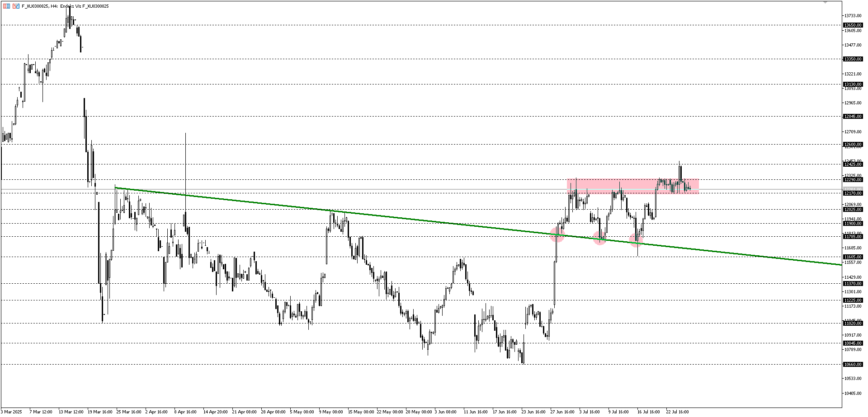Image resolution: width=868 pixels, height=417 pixels.
Task: Select the 13650.00 horizontal level label
Action: tap(853, 25)
